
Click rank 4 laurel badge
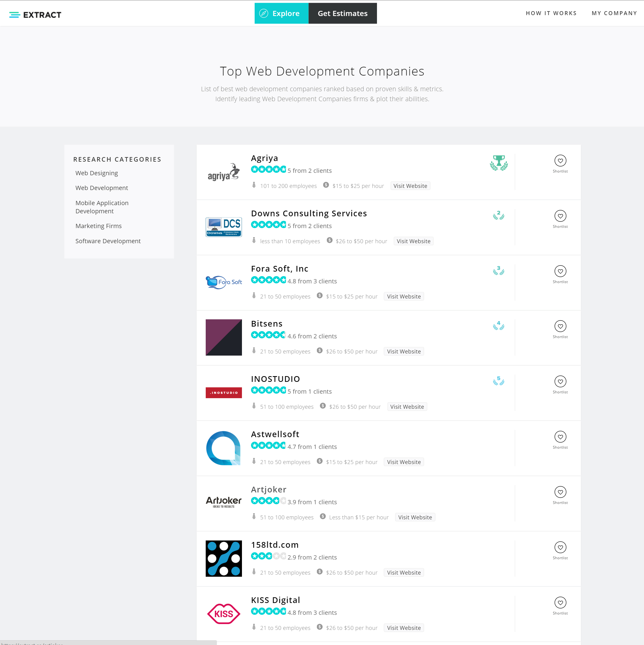[x=498, y=325]
